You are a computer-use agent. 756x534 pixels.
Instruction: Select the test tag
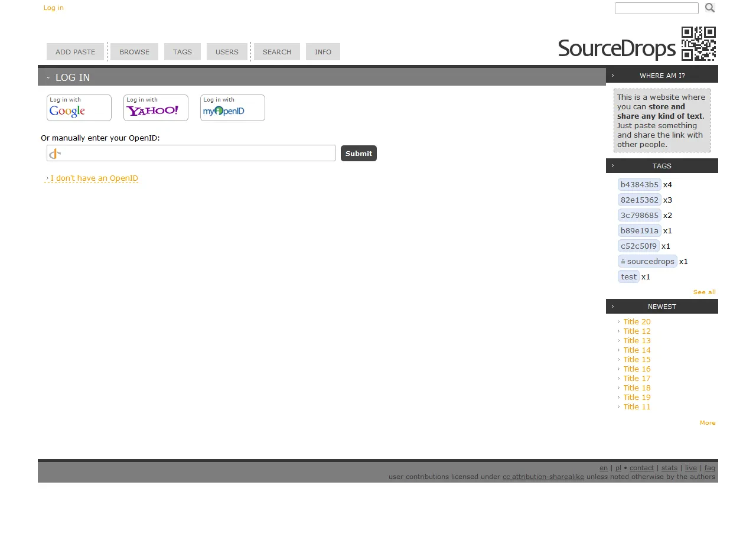[x=629, y=276]
